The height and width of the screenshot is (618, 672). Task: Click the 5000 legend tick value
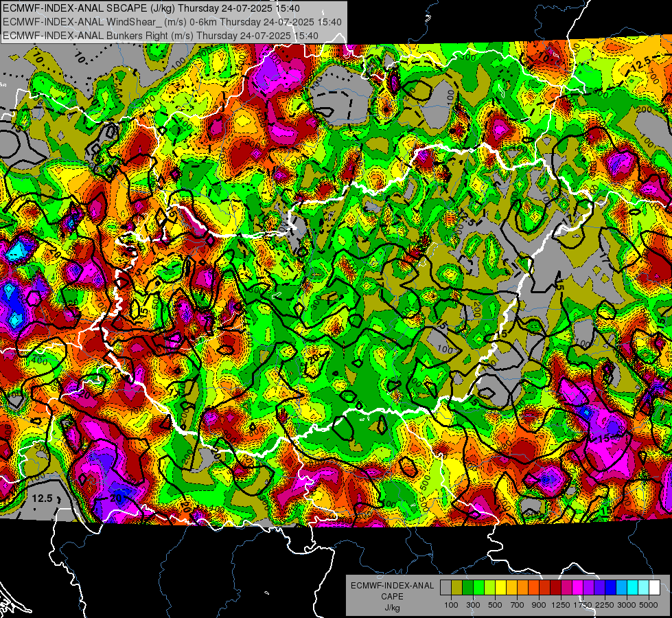click(649, 605)
